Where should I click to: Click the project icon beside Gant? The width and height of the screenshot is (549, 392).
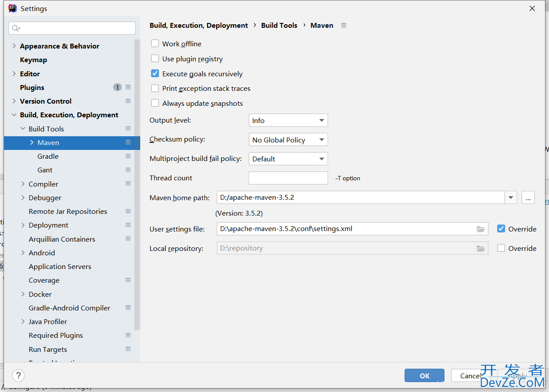pyautogui.click(x=128, y=170)
